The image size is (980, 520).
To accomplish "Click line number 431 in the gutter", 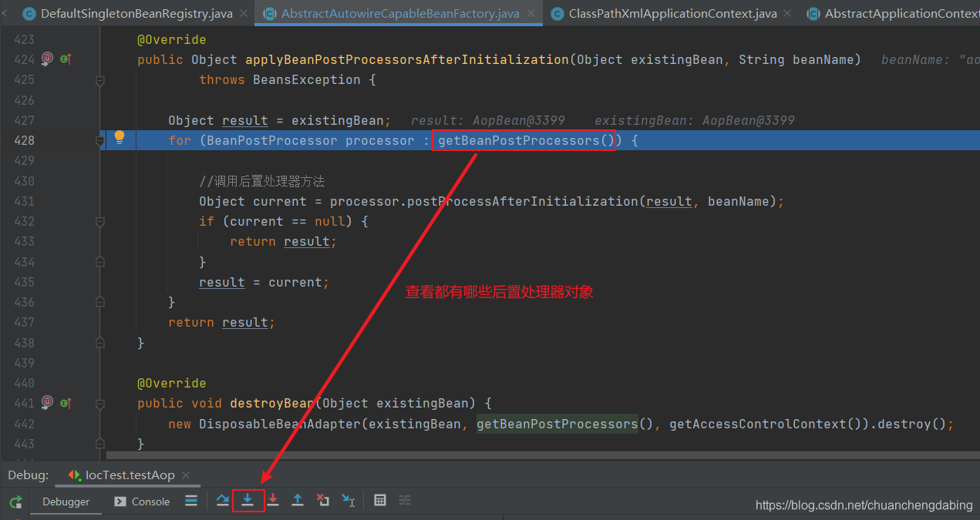I will (24, 201).
